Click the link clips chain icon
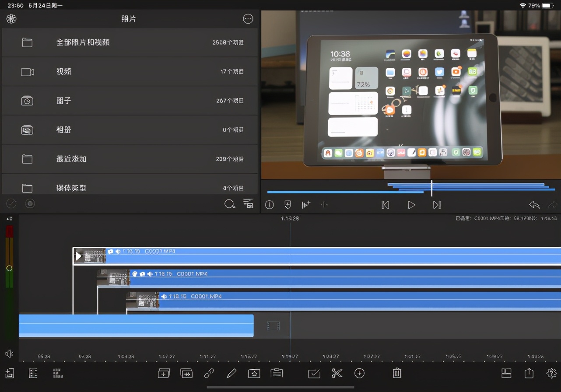 [x=209, y=373]
